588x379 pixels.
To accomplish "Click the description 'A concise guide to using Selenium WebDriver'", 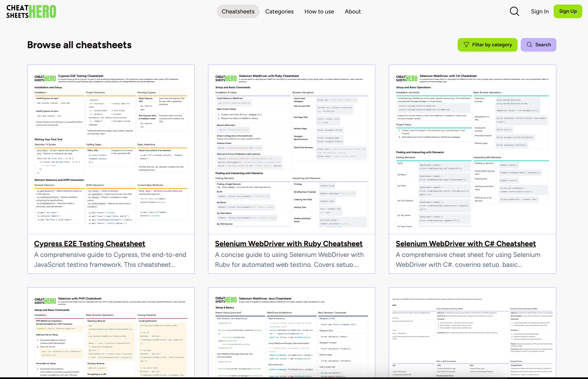I will [x=289, y=260].
